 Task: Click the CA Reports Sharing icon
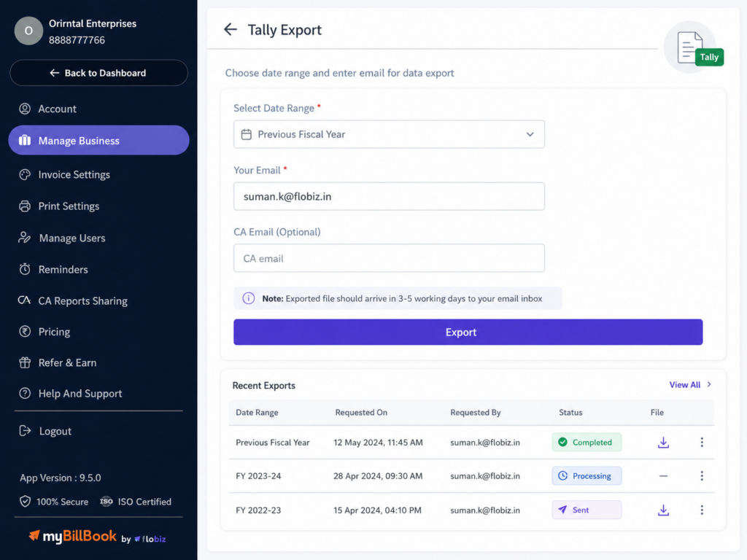coord(24,300)
